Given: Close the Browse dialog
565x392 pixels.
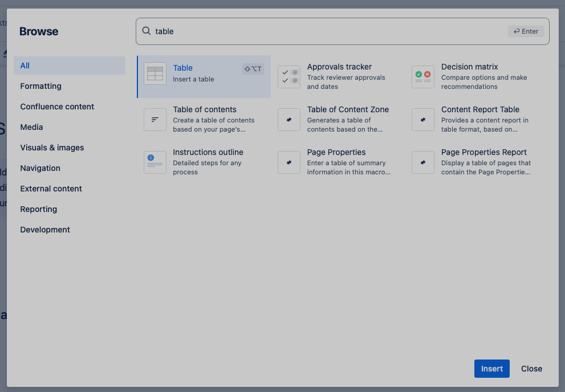Looking at the screenshot, I should tap(531, 369).
